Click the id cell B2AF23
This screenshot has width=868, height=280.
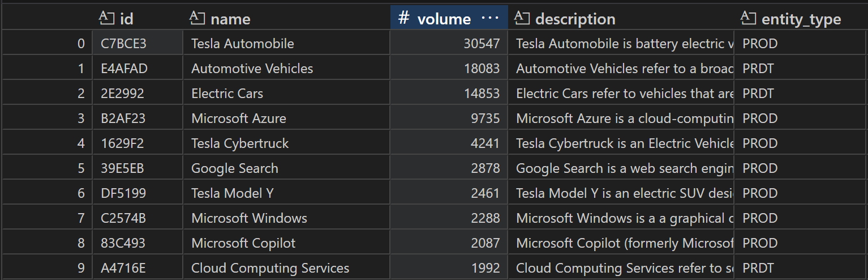pos(137,118)
